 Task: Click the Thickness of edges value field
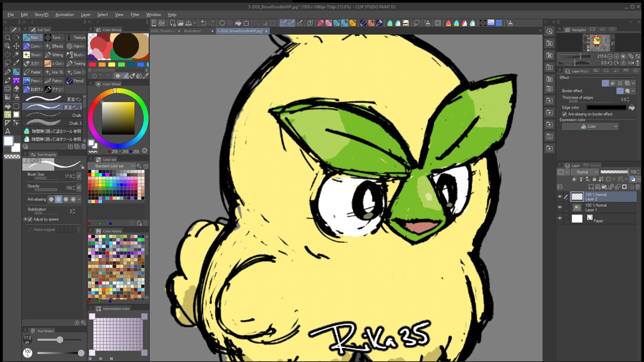(x=624, y=99)
